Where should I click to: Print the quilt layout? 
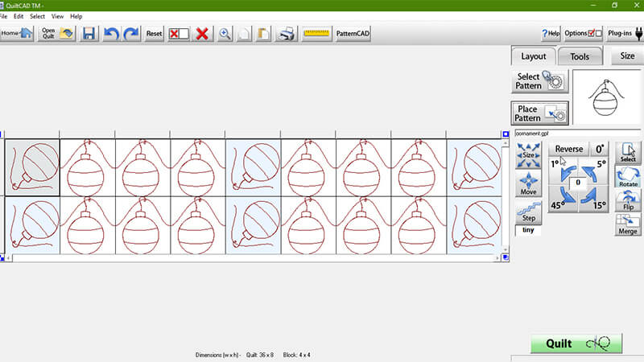287,34
